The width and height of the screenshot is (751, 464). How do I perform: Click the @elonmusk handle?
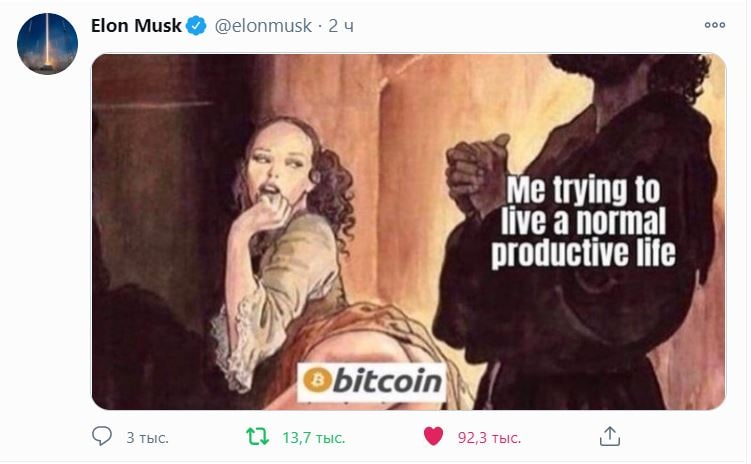pyautogui.click(x=263, y=25)
